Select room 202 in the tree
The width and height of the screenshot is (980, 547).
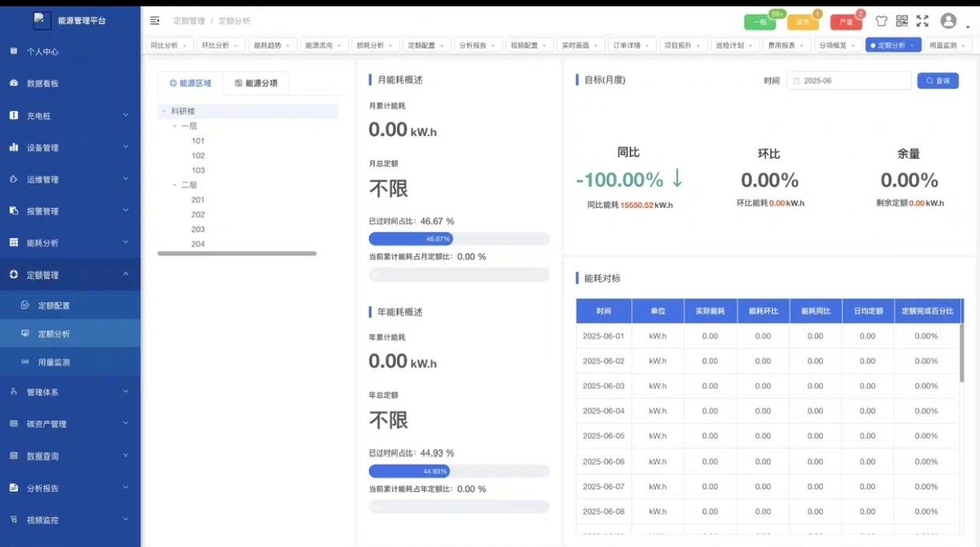tap(198, 214)
